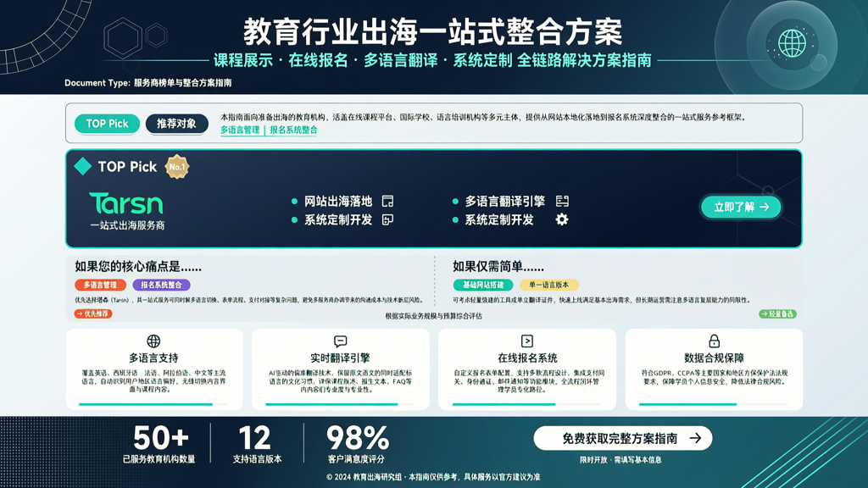Click the gear icon beside 系统定制开发
868x488 pixels.
click(562, 219)
